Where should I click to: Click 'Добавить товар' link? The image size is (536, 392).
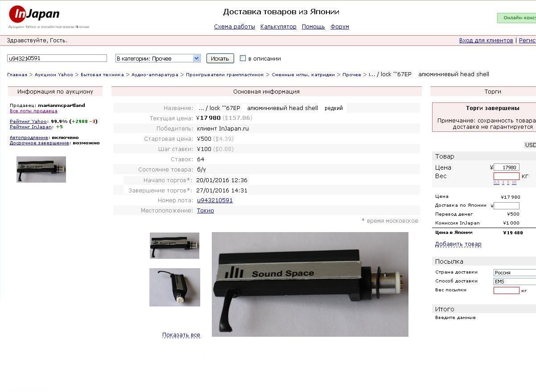(x=458, y=244)
